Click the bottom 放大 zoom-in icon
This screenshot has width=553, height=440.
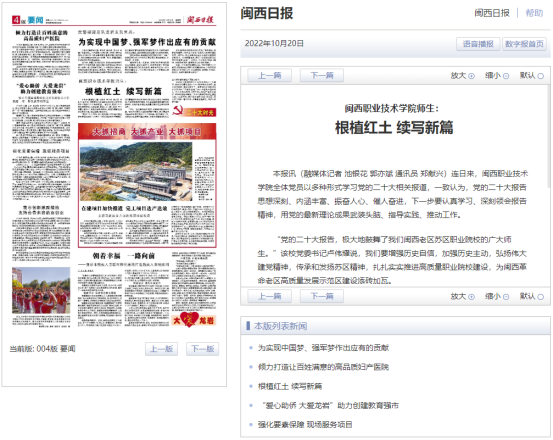pyautogui.click(x=471, y=297)
